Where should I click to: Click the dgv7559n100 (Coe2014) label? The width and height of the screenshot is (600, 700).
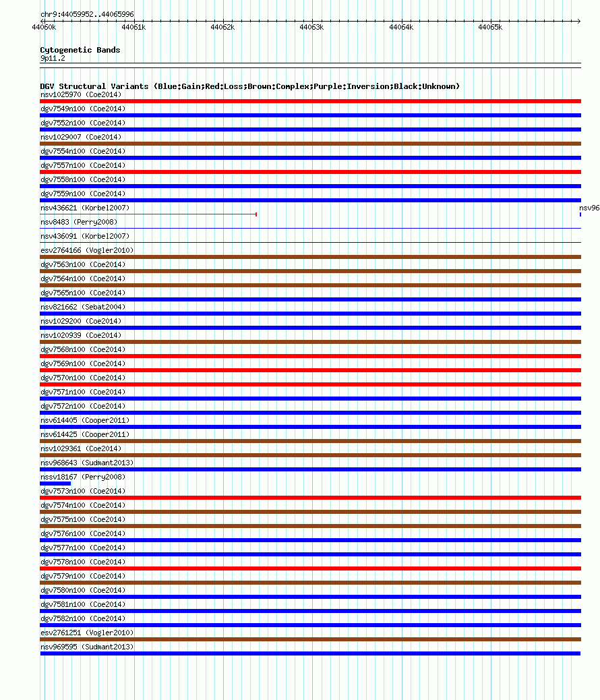click(83, 194)
